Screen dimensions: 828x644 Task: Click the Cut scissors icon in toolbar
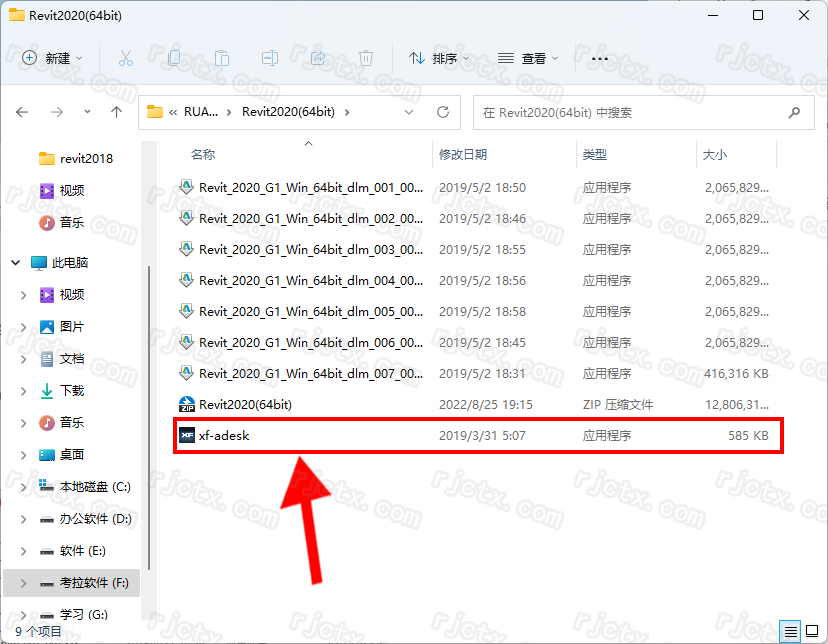125,59
